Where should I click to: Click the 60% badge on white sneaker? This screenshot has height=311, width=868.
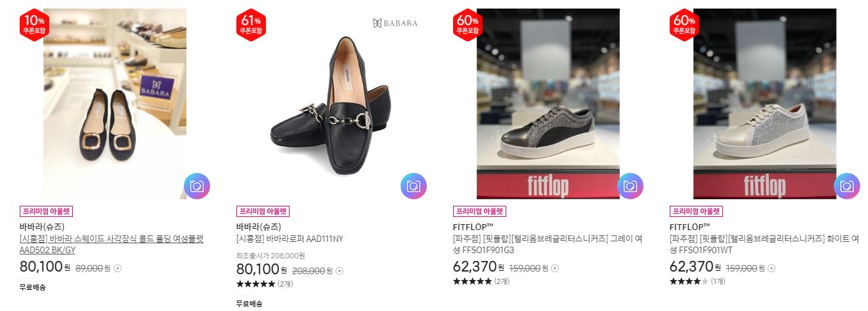(683, 25)
